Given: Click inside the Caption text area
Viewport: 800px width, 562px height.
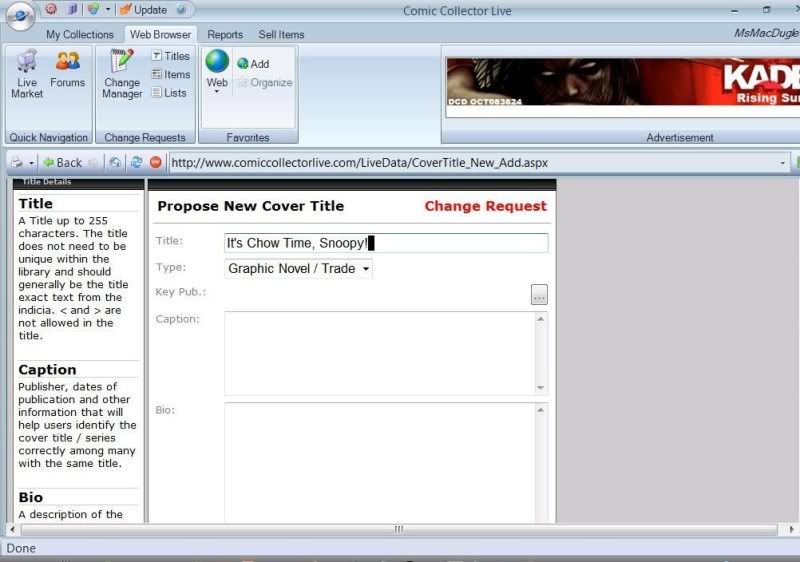Looking at the screenshot, I should [x=380, y=353].
